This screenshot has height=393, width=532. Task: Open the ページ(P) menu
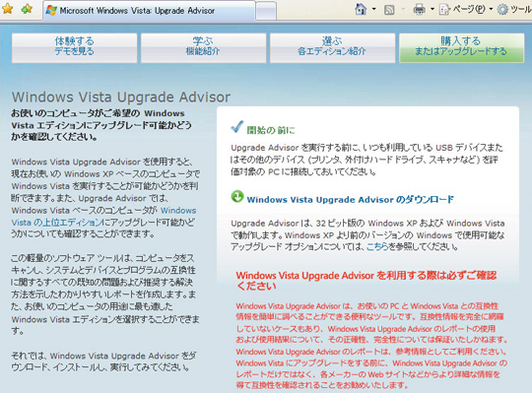466,9
